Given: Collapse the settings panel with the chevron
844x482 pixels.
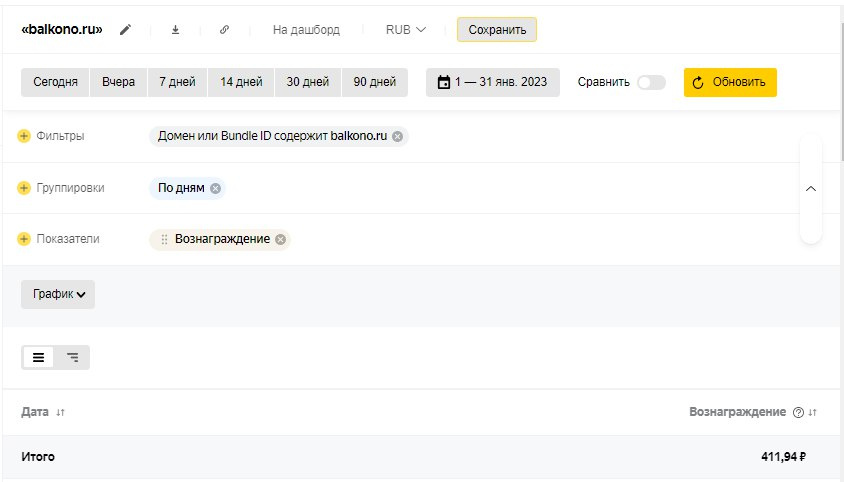Looking at the screenshot, I should 811,188.
